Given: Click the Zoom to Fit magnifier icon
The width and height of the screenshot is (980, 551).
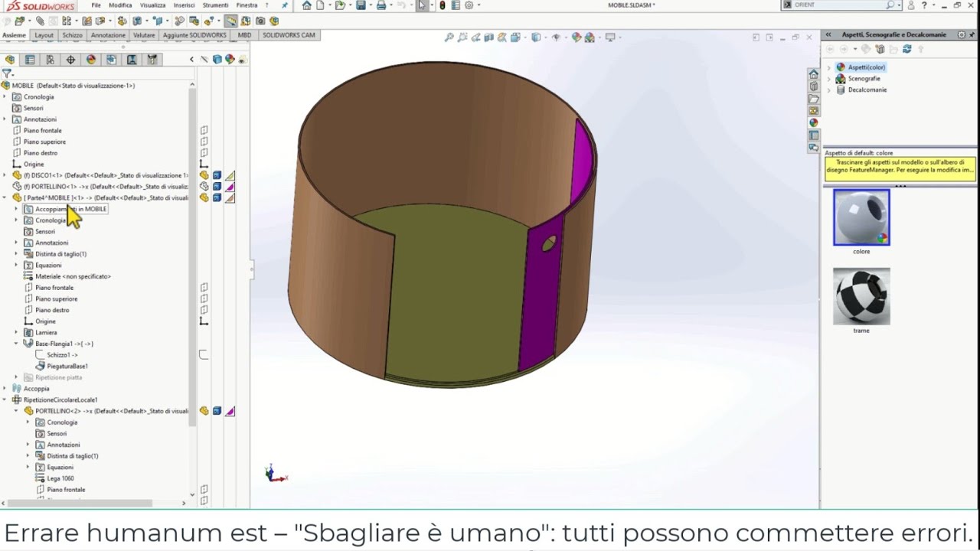Looking at the screenshot, I should pyautogui.click(x=449, y=37).
